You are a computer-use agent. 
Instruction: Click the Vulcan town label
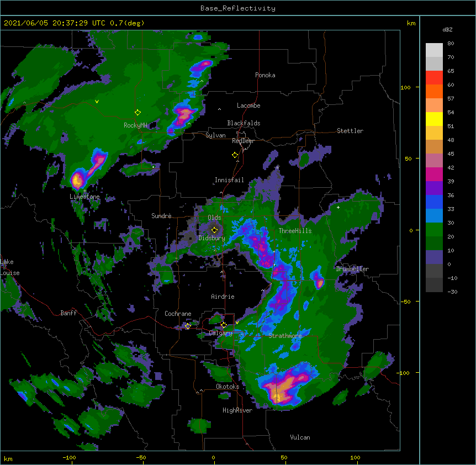(x=300, y=437)
